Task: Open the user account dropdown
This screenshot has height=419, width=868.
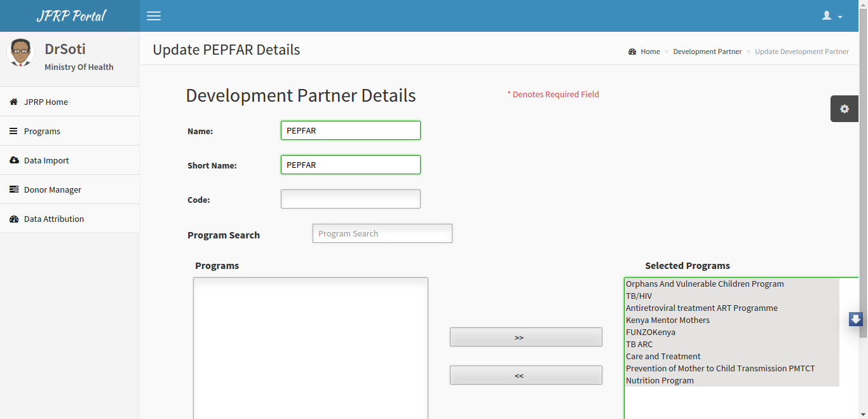Action: [832, 16]
